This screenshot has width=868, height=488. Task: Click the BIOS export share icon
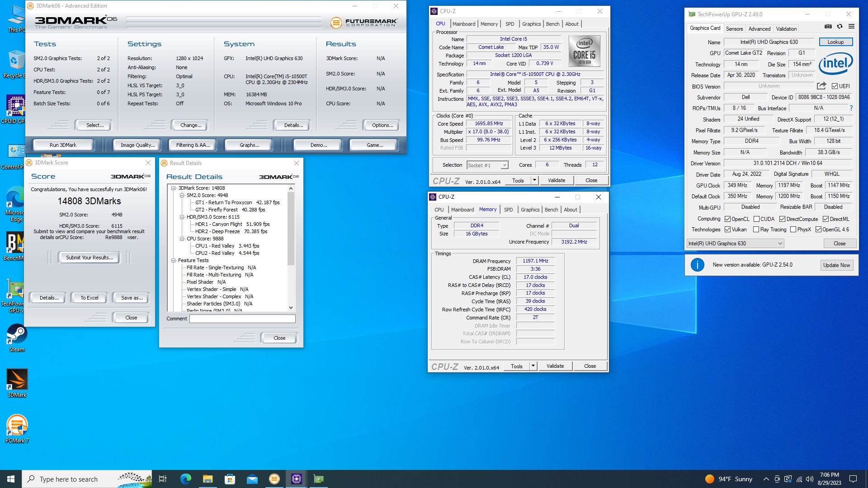(x=821, y=86)
